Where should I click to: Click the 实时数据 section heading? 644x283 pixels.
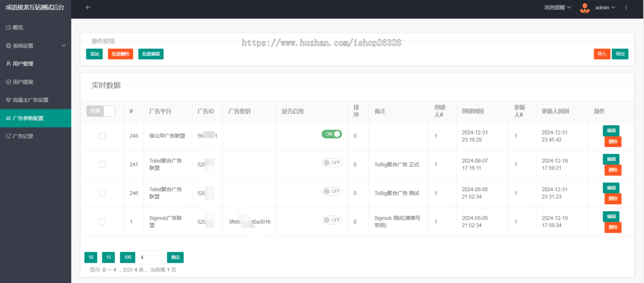[x=106, y=85]
